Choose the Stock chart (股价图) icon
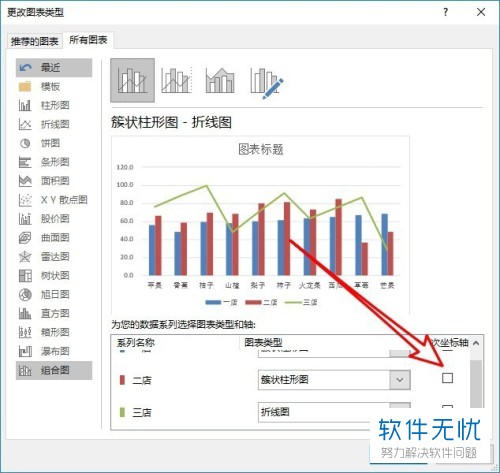The width and height of the screenshot is (500, 473). coord(25,219)
